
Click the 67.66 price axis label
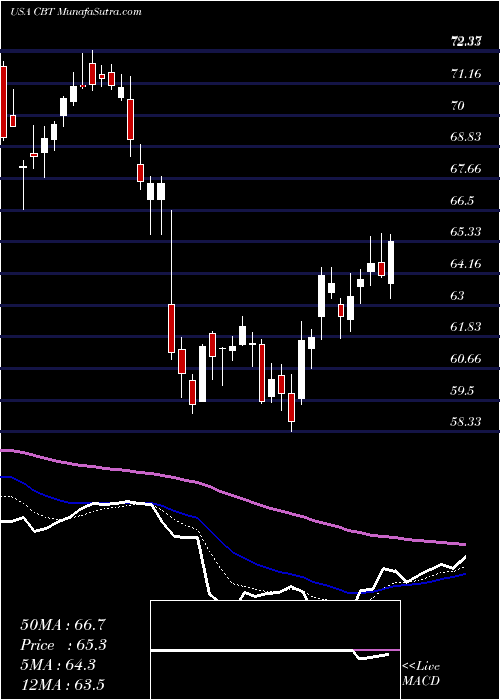coord(466,169)
